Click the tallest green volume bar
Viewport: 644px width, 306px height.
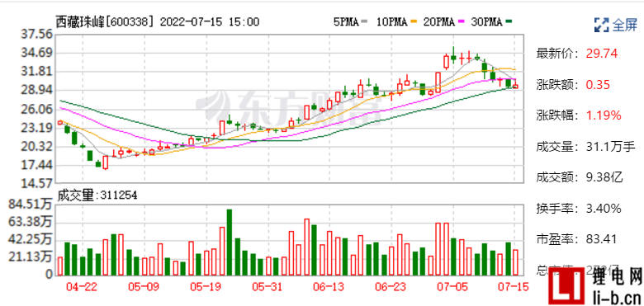pos(230,242)
